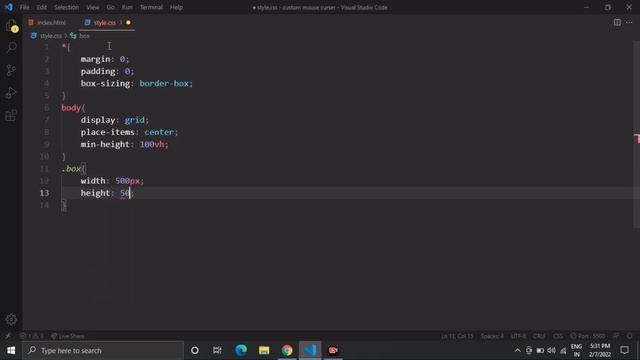
Task: Click the Type here to search box
Action: pos(103,350)
